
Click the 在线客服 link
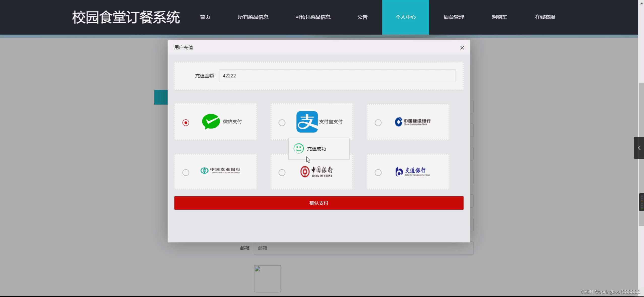click(545, 17)
